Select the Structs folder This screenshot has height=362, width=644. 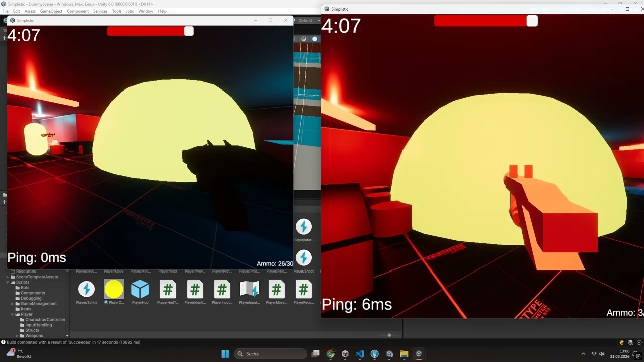click(x=32, y=330)
